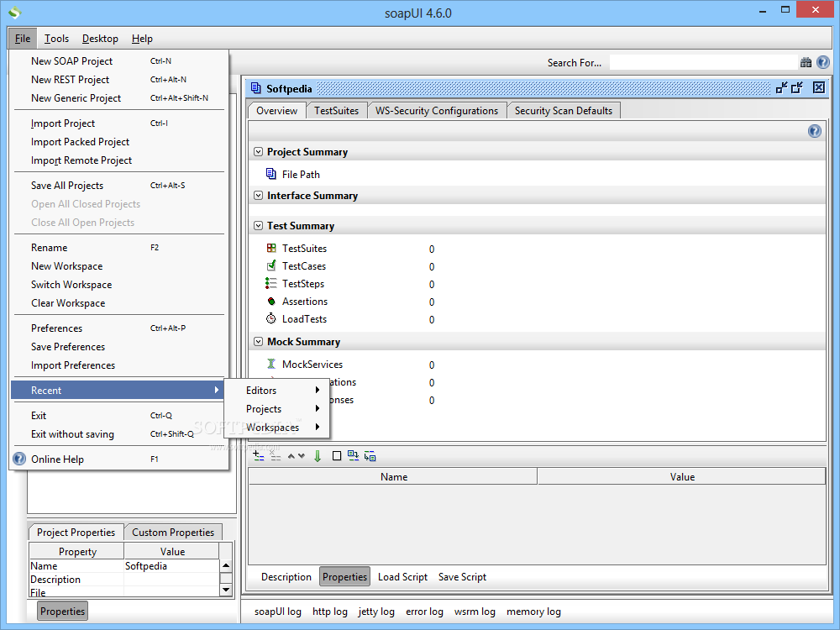Select Exit without saving
Screen dimensions: 840x630
tap(119, 434)
